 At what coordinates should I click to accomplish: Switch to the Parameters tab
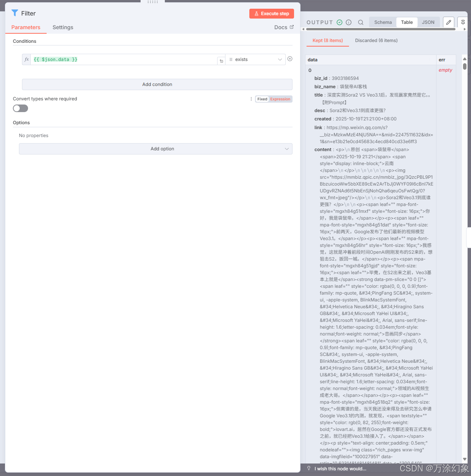pos(26,27)
